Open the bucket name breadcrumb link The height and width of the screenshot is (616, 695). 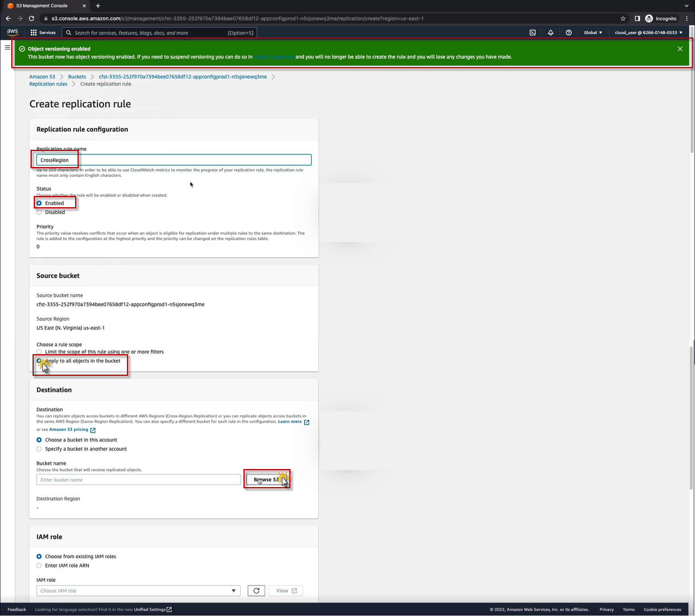pyautogui.click(x=183, y=77)
